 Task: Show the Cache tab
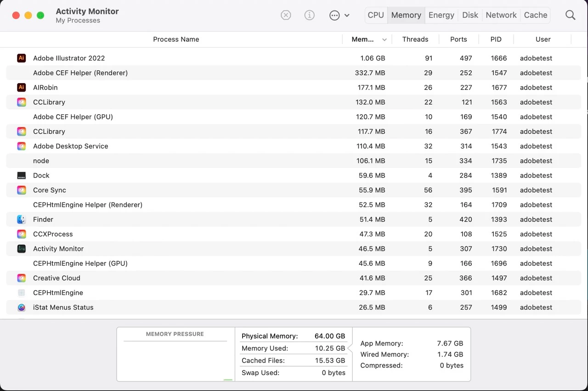(x=536, y=15)
